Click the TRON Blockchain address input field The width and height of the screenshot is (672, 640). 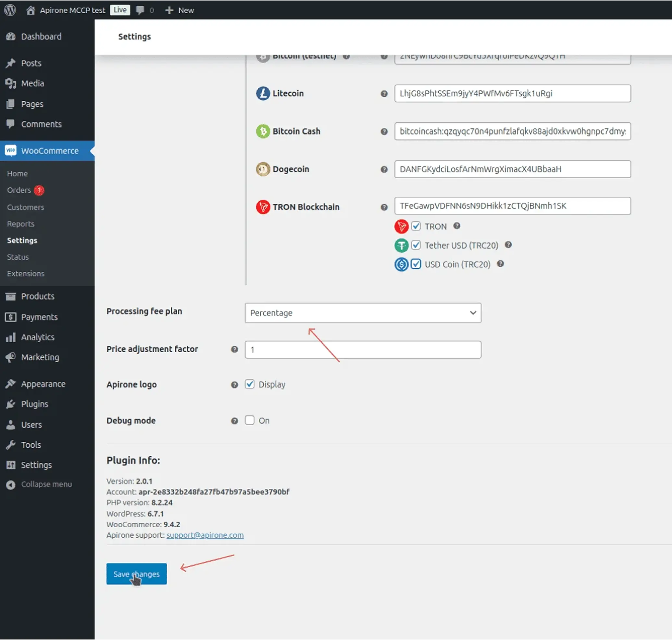click(513, 206)
